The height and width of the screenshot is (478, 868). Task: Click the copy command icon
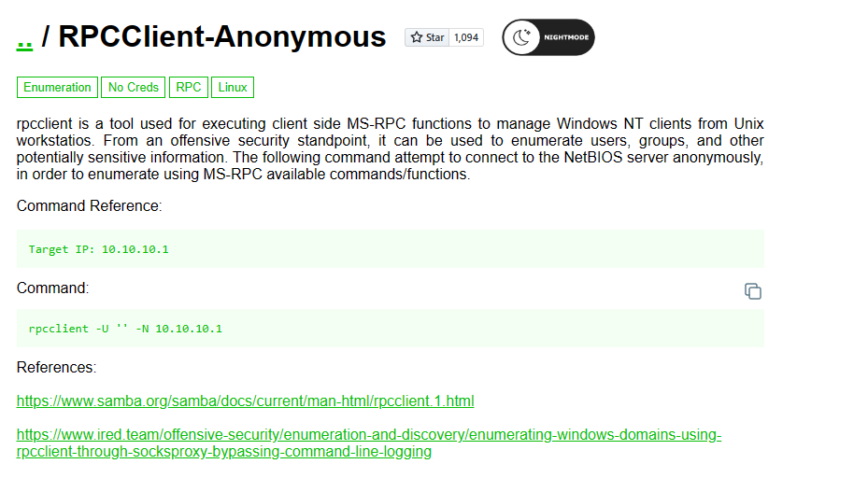coord(752,291)
